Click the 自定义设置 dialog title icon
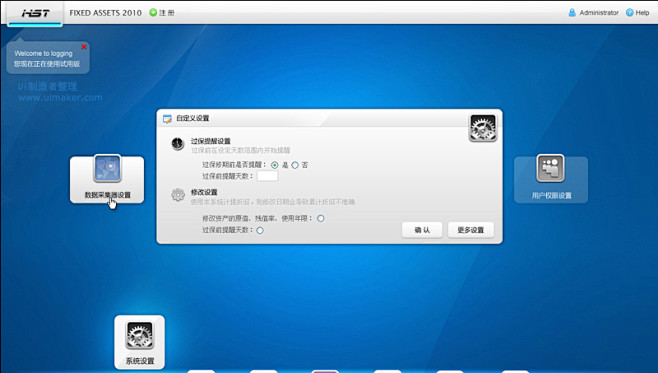The height and width of the screenshot is (373, 658). pos(167,119)
